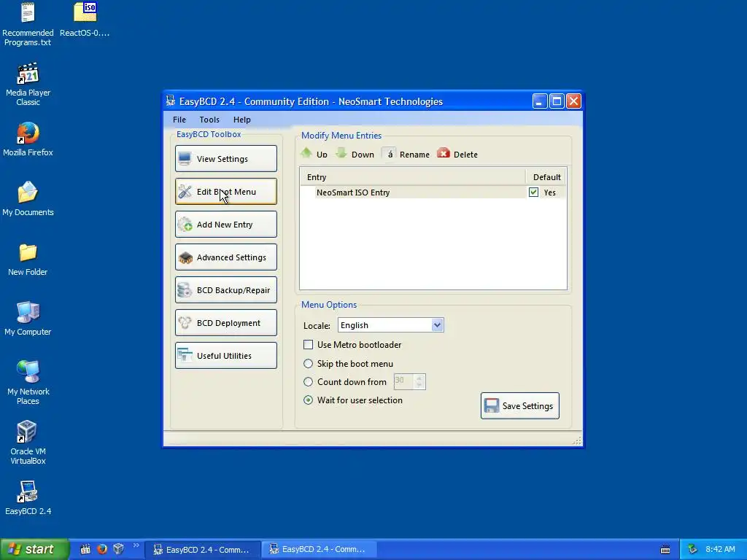This screenshot has width=747, height=560.
Task: Open Advanced Settings panel
Action: click(x=226, y=257)
